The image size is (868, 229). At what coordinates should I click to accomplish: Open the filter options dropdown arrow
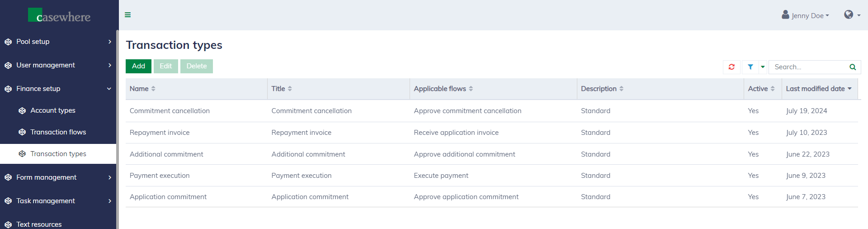tap(763, 67)
